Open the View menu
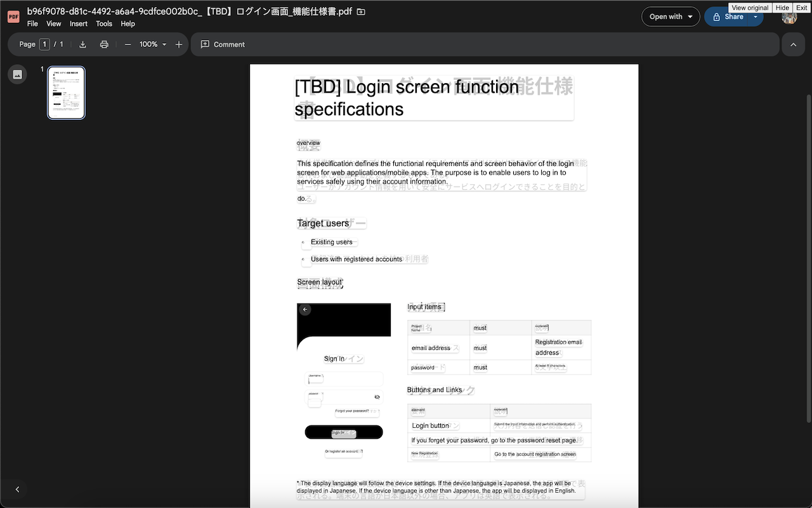 click(54, 23)
